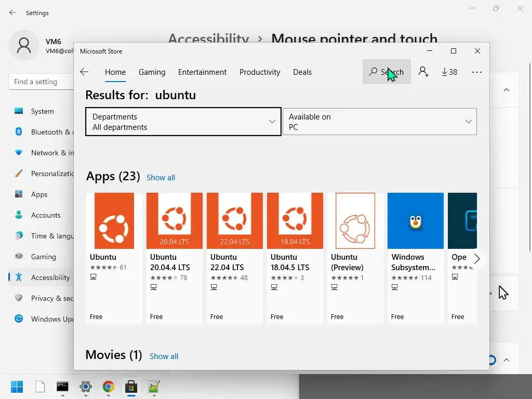The image size is (532, 399).
Task: Select Network in Settings sidebar
Action: [41, 153]
